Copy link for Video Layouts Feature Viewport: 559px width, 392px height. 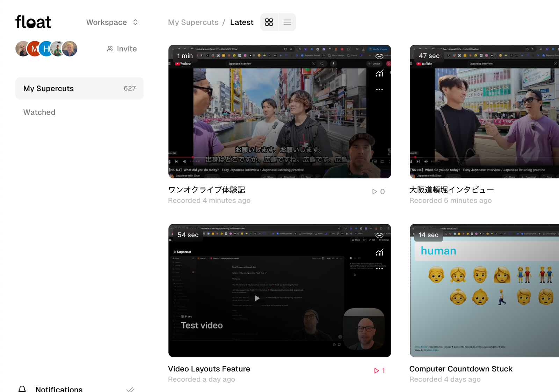pos(379,235)
